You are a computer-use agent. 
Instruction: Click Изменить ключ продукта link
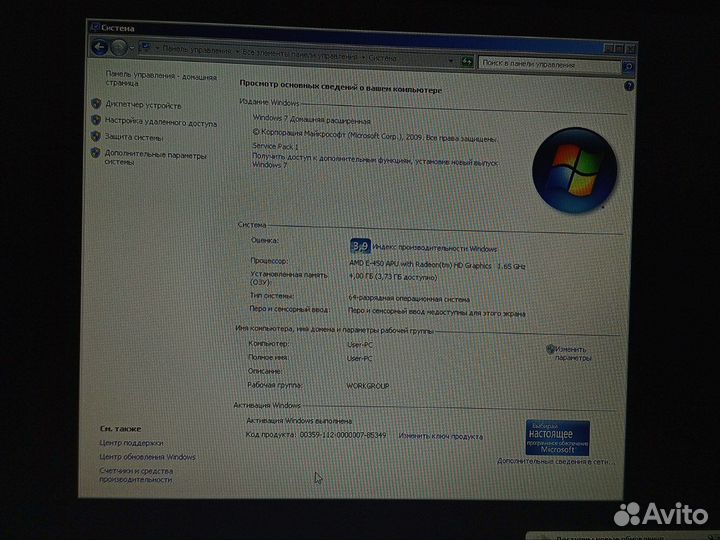point(440,436)
